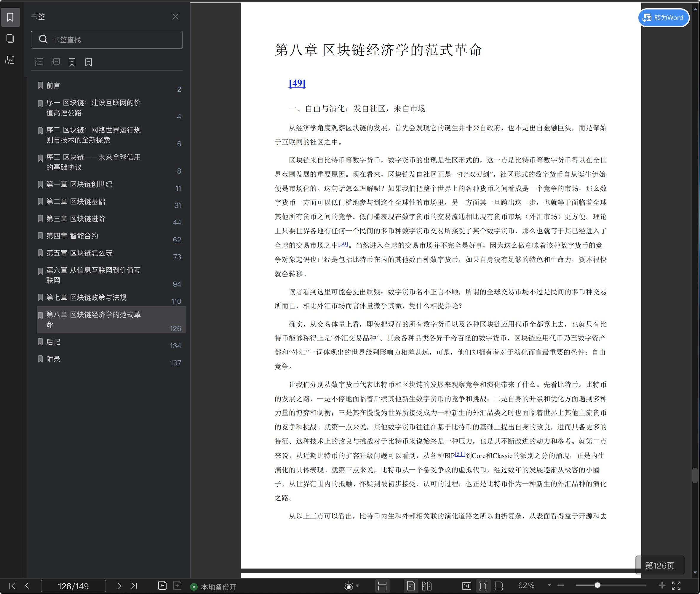Open bookmark 序一 区块链：建设互联网的价值高速公路

pyautogui.click(x=111, y=108)
